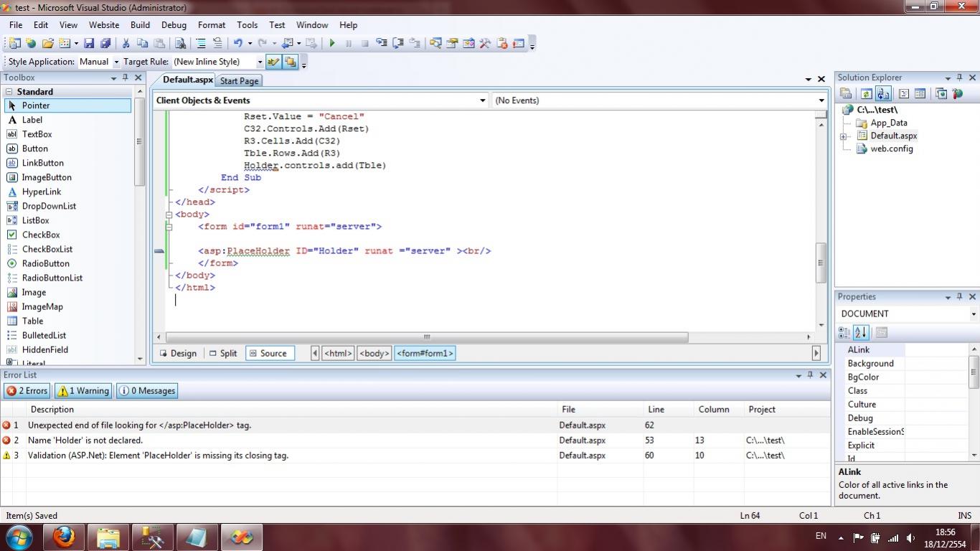980x551 pixels.
Task: Click the ASP.NET Configuration icon
Action: click(957, 94)
